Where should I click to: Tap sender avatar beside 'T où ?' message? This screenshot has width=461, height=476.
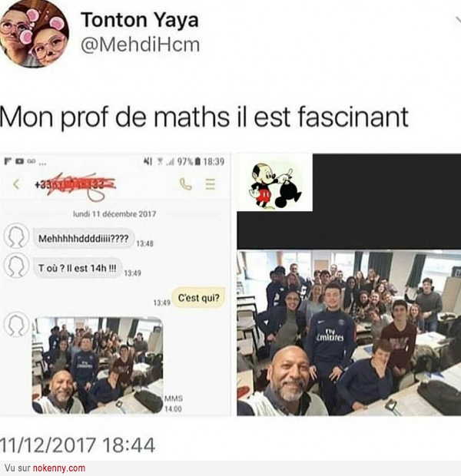[x=16, y=266]
